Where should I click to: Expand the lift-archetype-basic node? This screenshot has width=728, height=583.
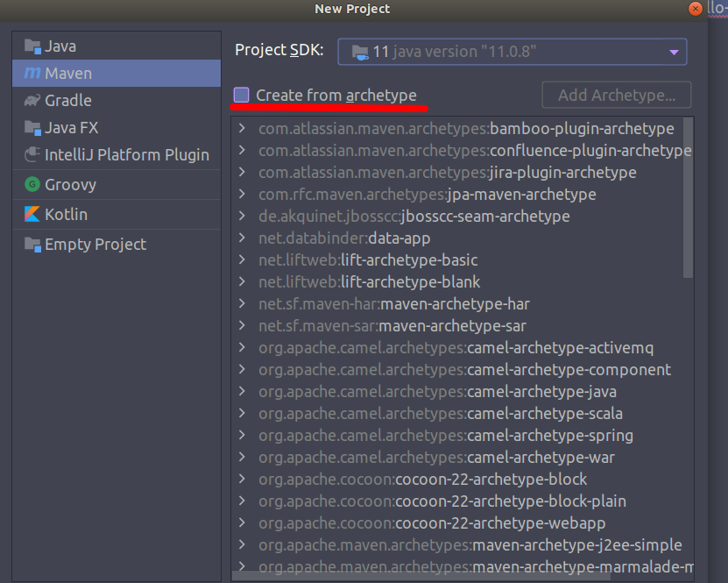point(242,260)
